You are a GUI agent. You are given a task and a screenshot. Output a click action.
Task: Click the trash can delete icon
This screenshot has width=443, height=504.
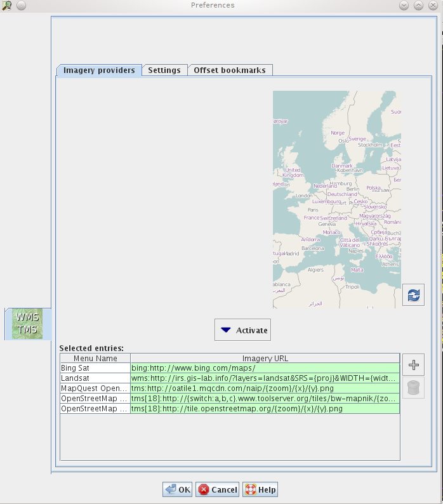tap(413, 388)
